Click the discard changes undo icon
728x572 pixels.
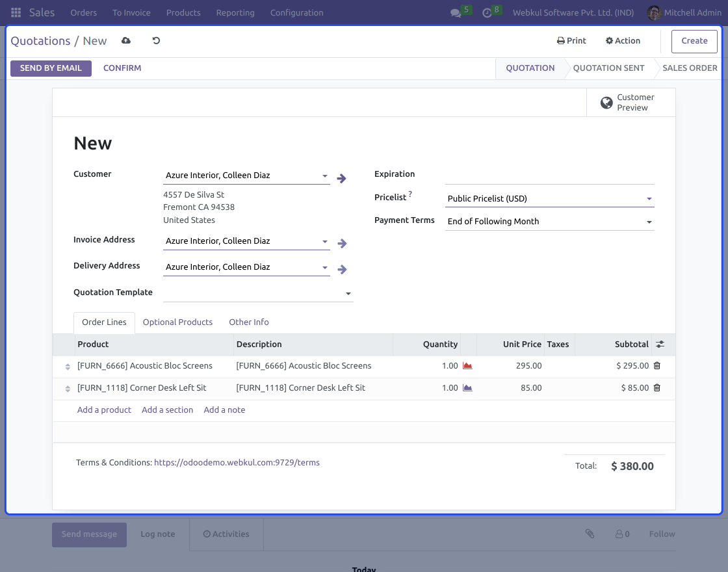pos(157,41)
